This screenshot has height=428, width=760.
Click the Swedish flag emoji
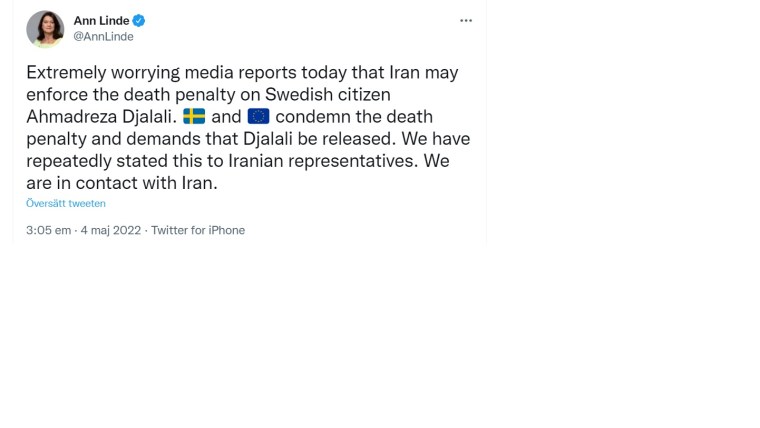coord(194,117)
